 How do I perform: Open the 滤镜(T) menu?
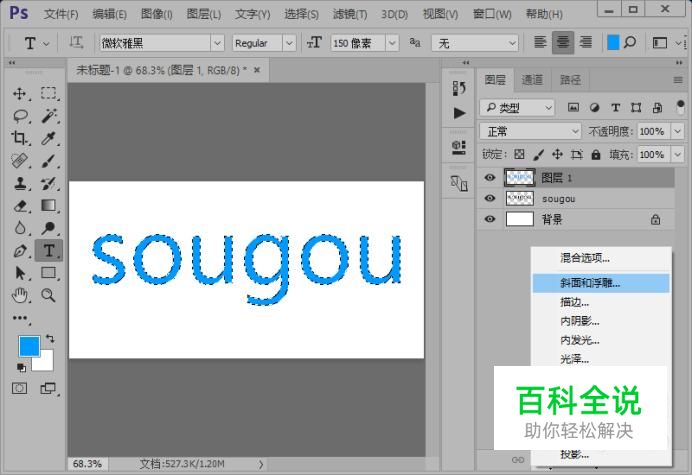[x=350, y=14]
